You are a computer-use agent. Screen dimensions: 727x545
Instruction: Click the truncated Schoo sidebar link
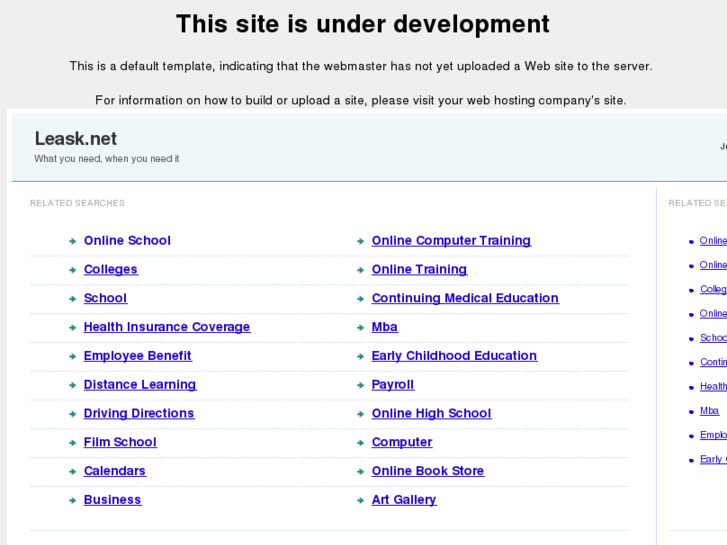coord(713,338)
